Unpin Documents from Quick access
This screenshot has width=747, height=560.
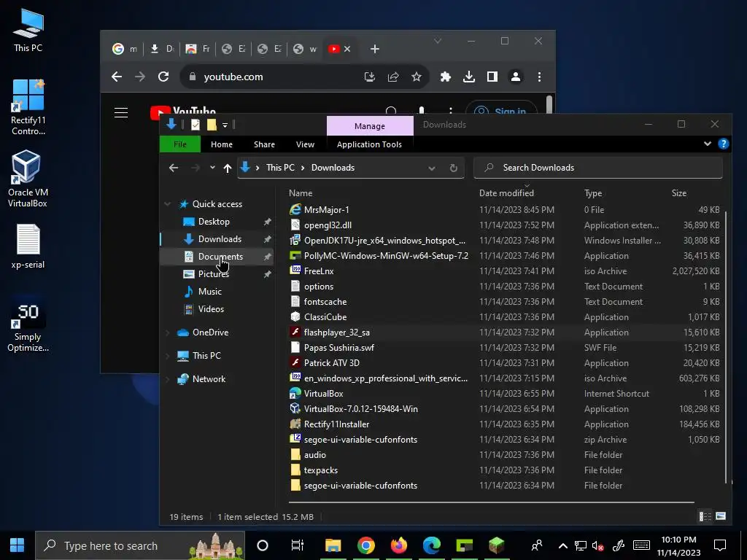(x=267, y=257)
